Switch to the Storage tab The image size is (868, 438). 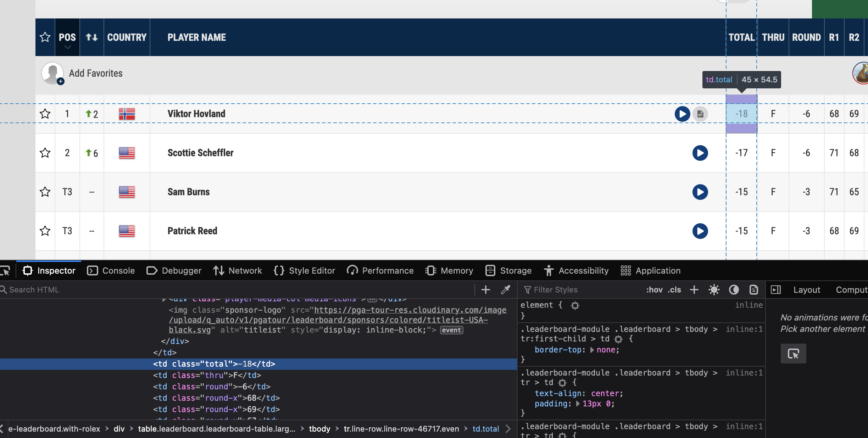[x=508, y=271]
